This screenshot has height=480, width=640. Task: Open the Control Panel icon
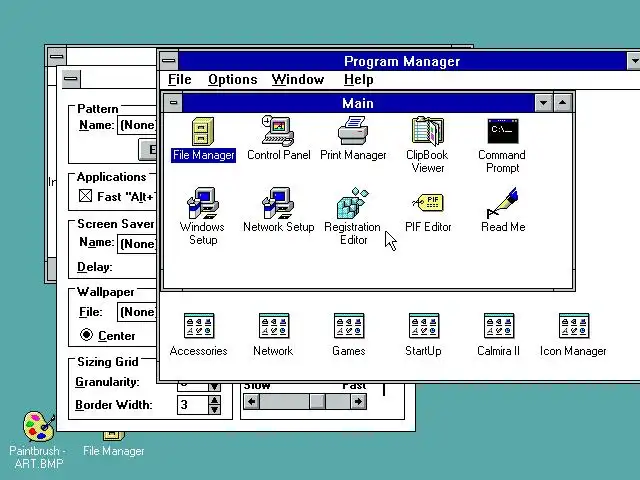(x=278, y=138)
